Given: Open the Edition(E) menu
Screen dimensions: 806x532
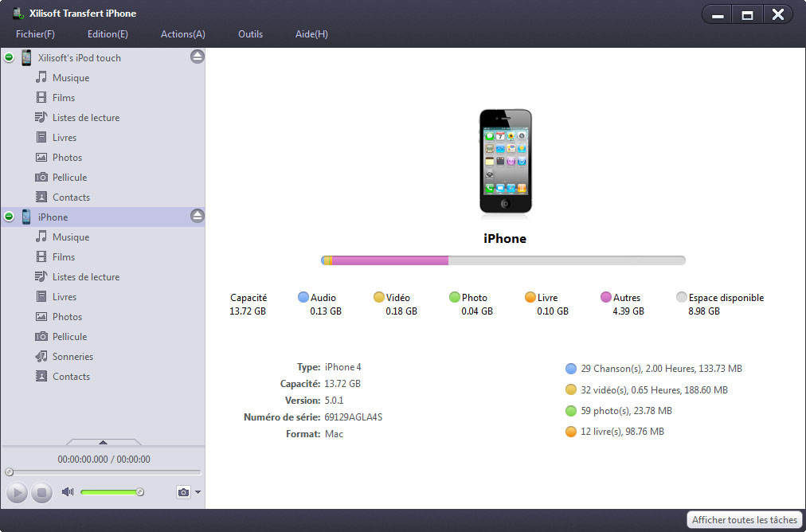Looking at the screenshot, I should (108, 34).
